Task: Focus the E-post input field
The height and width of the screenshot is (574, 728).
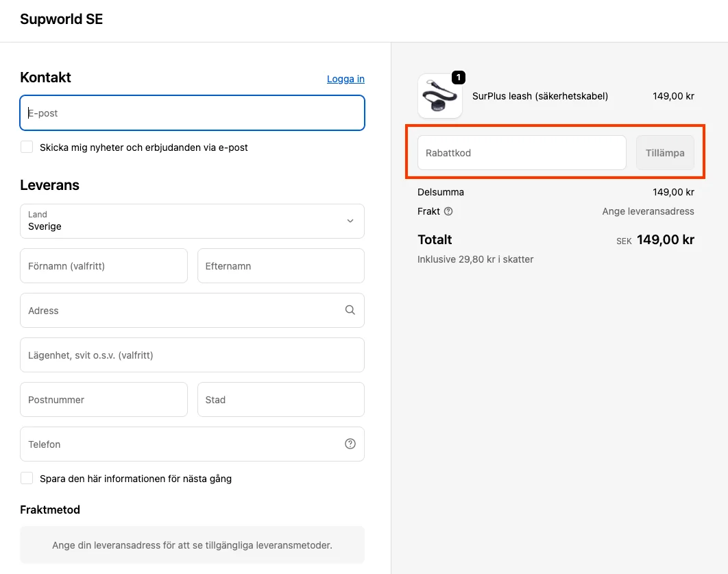Action: (192, 113)
